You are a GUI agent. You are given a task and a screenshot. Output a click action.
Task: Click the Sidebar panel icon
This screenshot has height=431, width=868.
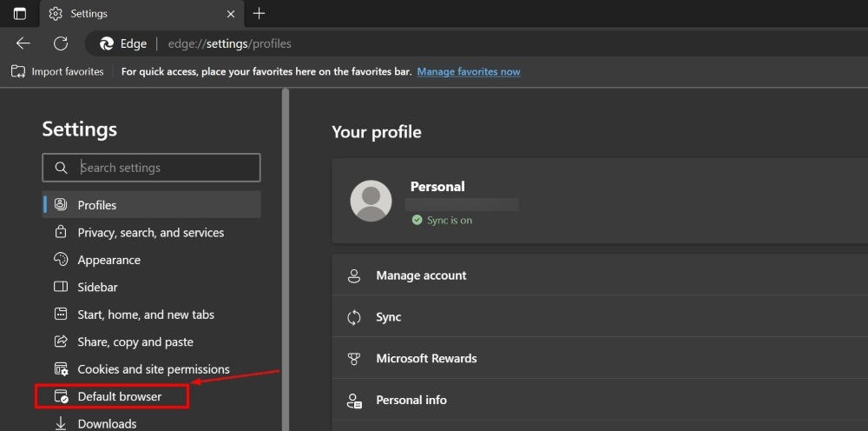pos(61,287)
